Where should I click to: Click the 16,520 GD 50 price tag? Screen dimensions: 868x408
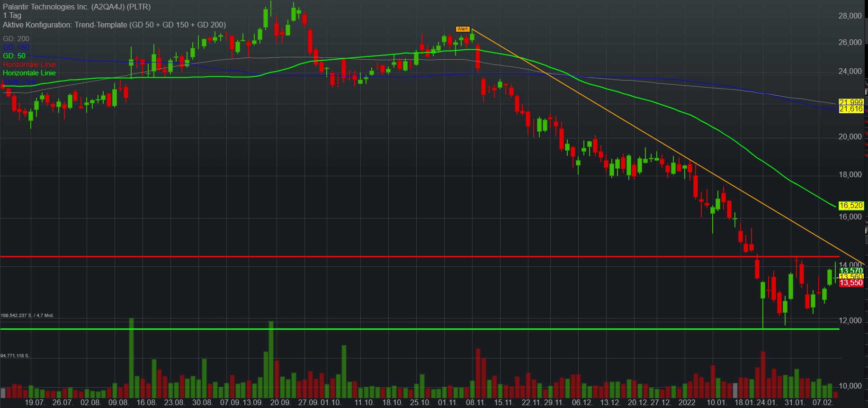tap(851, 206)
